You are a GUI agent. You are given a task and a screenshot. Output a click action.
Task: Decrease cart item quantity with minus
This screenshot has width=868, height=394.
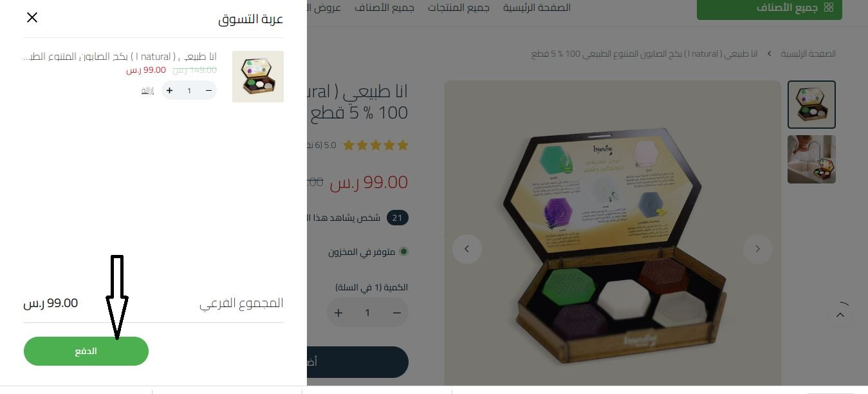tap(208, 91)
